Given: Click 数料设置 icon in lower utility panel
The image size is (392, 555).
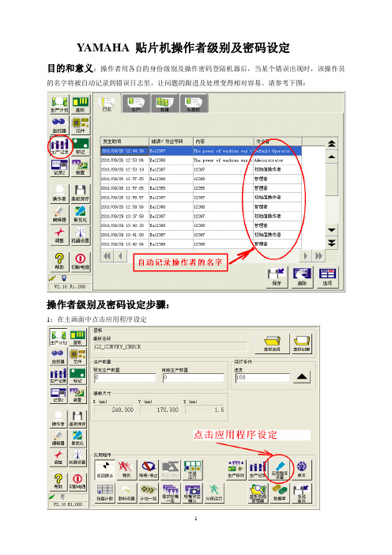Looking at the screenshot, I should pos(126,493).
